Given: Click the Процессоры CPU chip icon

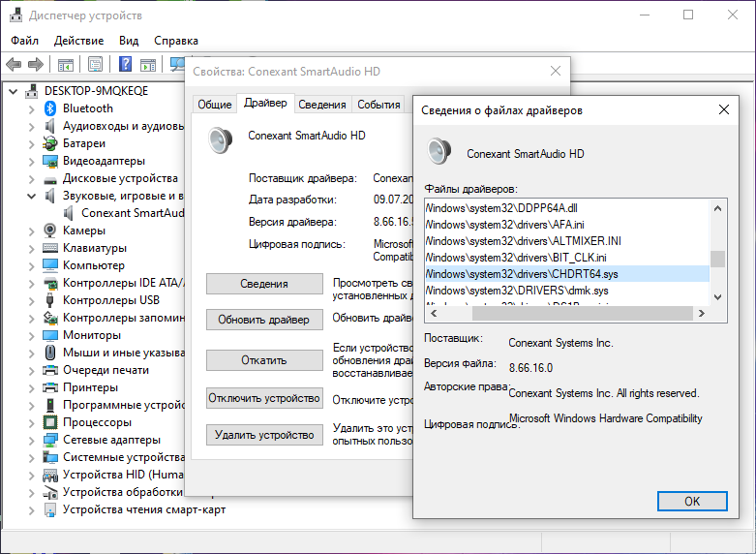Looking at the screenshot, I should (50, 422).
